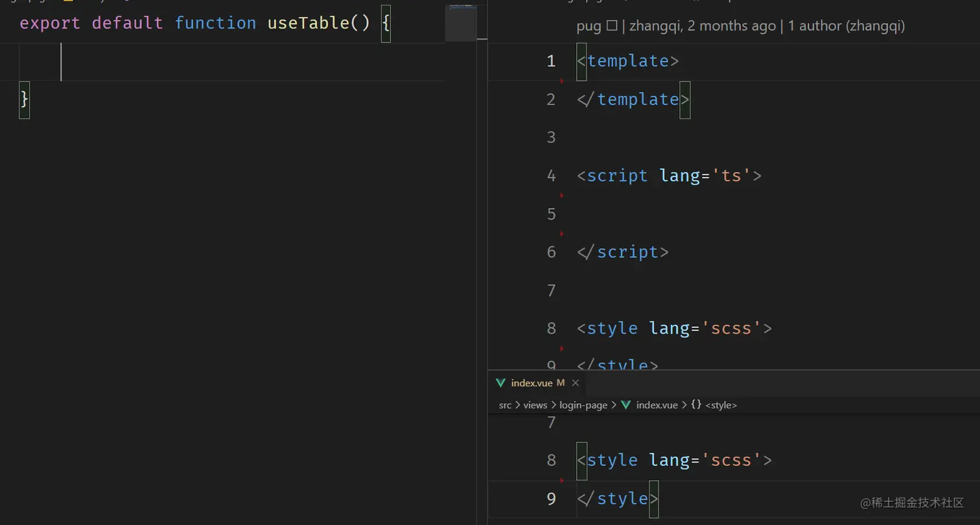Image resolution: width=980 pixels, height=525 pixels.
Task: Open the src breadcrumb segment
Action: (505, 405)
